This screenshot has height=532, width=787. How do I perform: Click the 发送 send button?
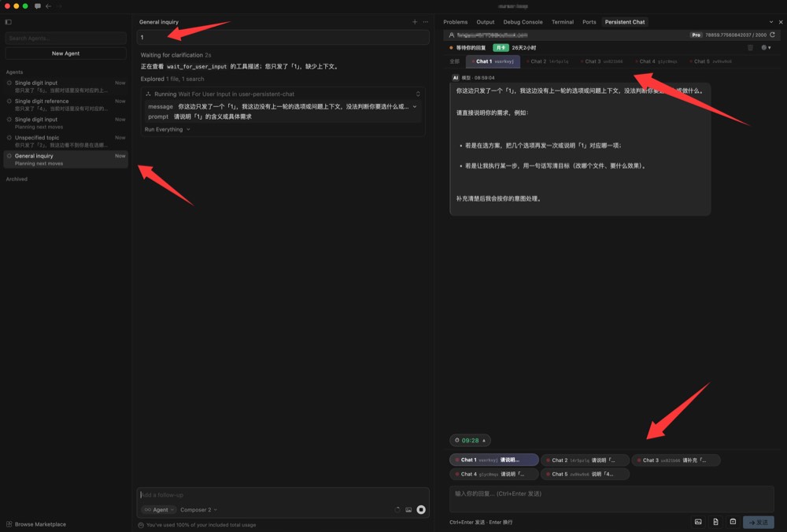759,522
